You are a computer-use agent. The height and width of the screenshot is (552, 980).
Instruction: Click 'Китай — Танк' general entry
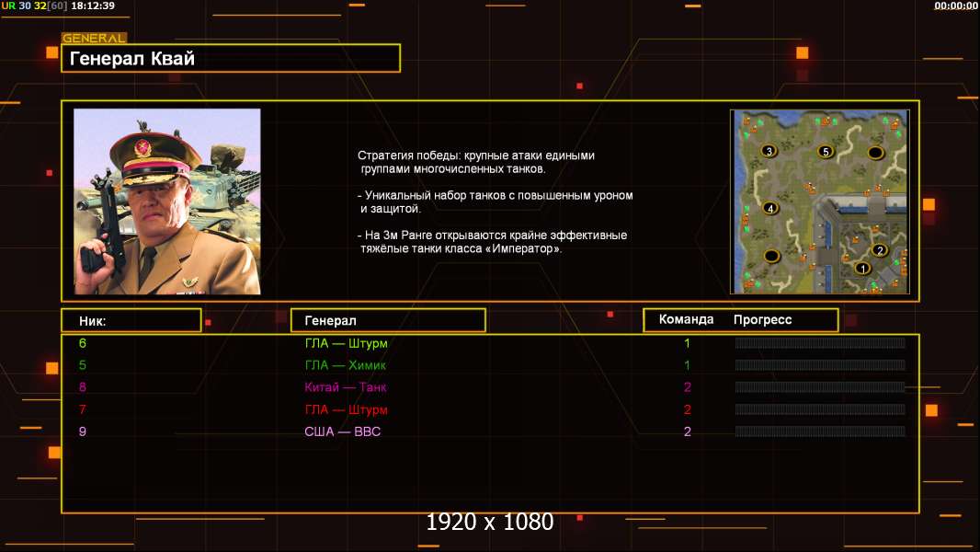(345, 387)
